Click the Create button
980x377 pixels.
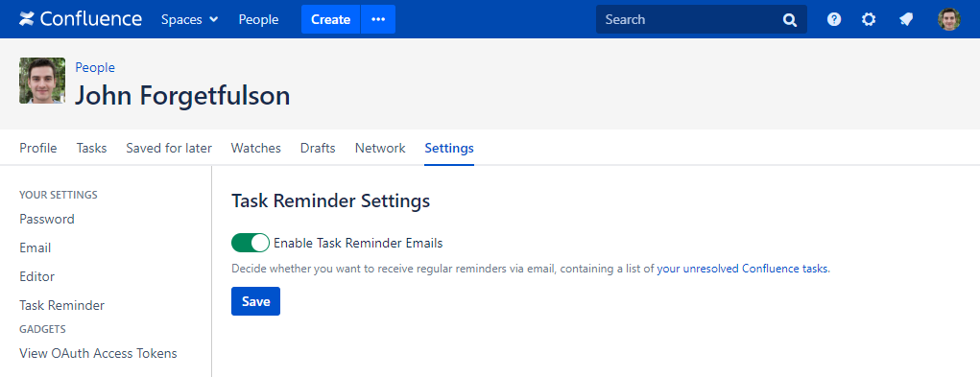[330, 19]
